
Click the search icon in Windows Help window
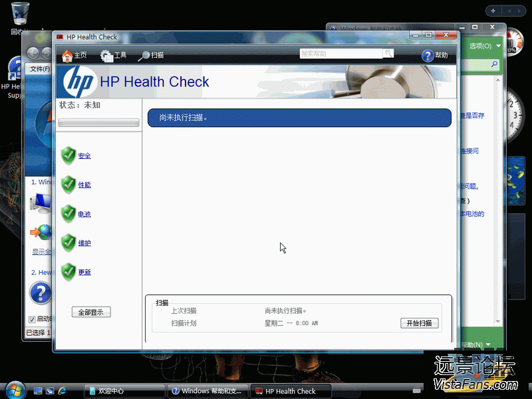tap(494, 64)
